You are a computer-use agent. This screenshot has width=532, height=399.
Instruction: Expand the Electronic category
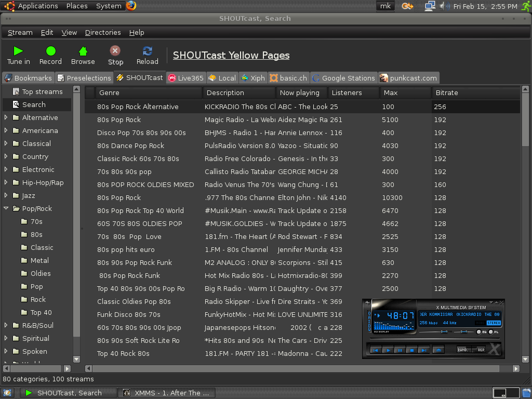6,170
